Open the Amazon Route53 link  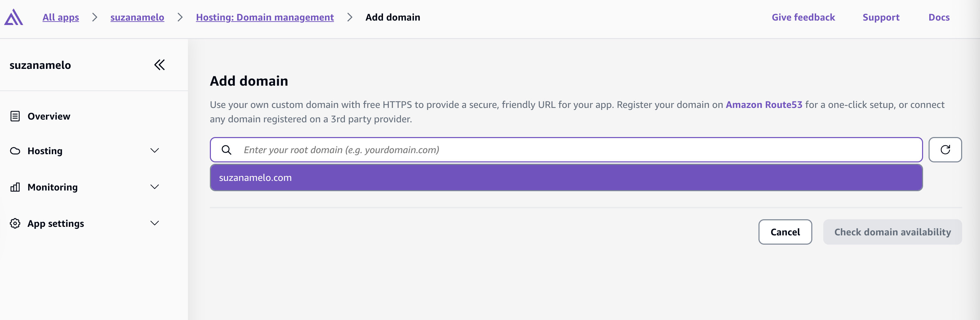tap(764, 105)
